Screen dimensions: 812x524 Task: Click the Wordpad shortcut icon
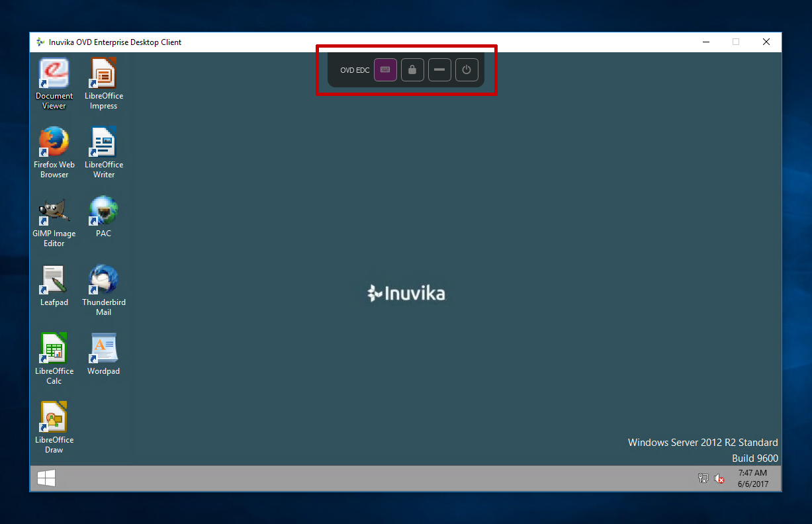103,349
